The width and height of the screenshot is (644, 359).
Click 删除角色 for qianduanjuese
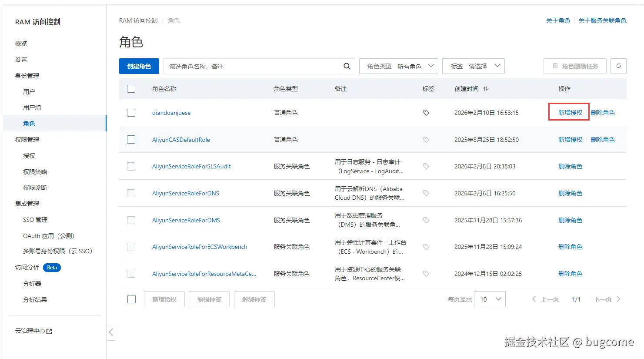(603, 113)
